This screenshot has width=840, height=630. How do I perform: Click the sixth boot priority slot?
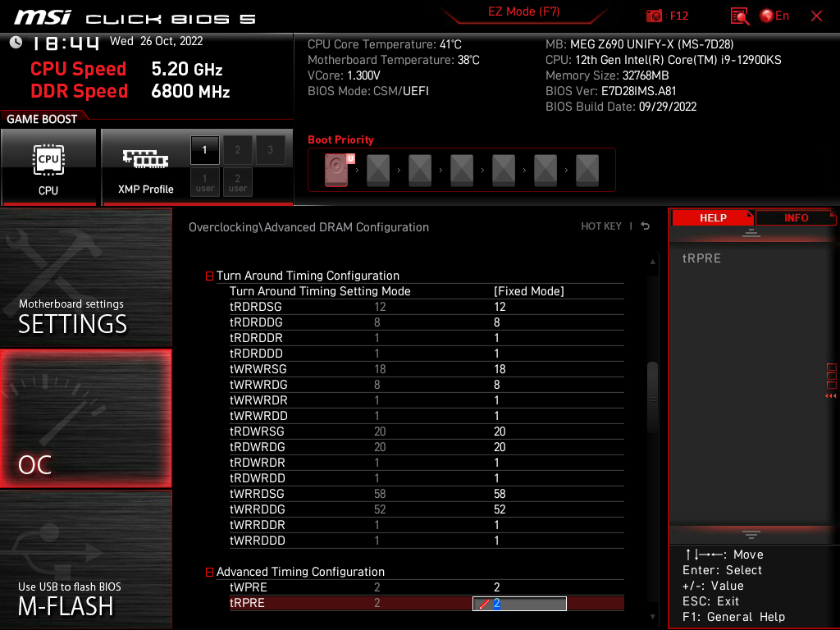(546, 171)
